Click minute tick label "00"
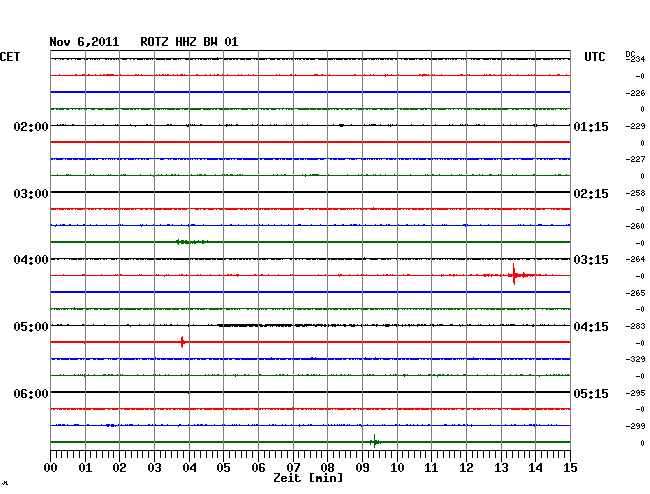This screenshot has width=650, height=494. click(50, 467)
